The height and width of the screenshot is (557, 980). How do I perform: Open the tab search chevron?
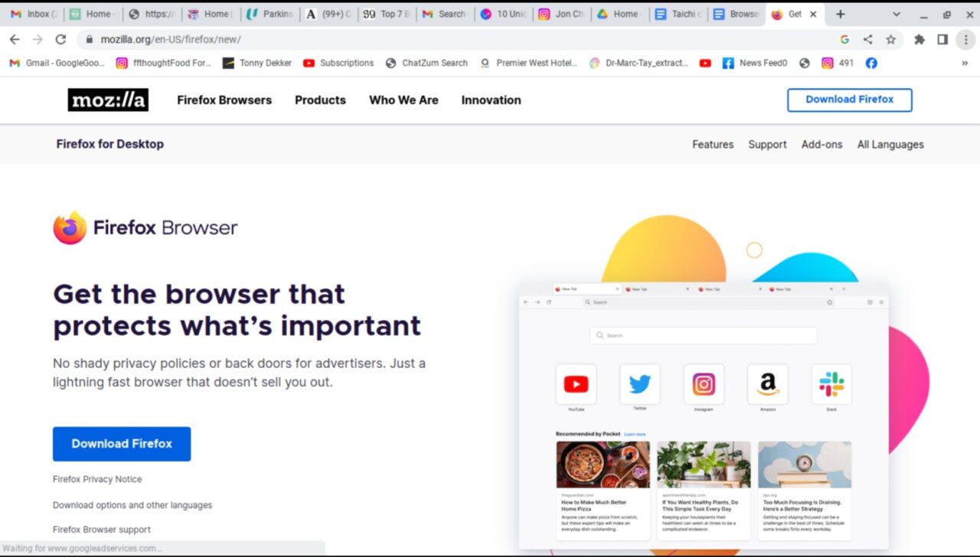(x=897, y=14)
